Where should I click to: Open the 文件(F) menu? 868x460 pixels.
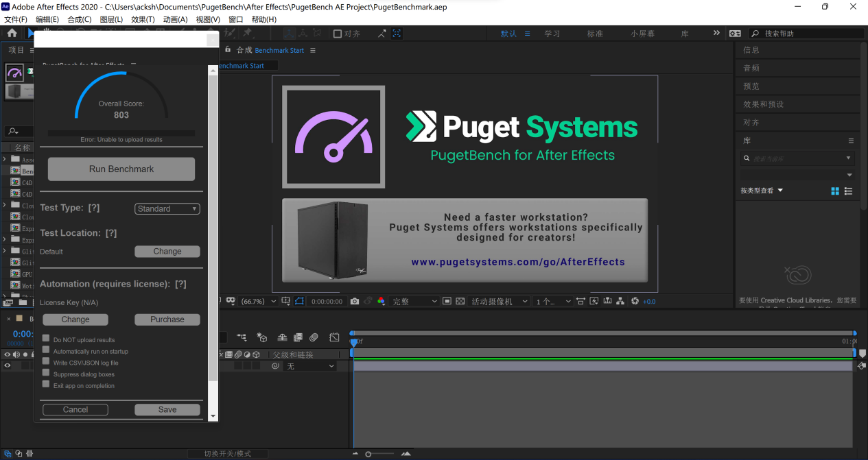point(16,19)
